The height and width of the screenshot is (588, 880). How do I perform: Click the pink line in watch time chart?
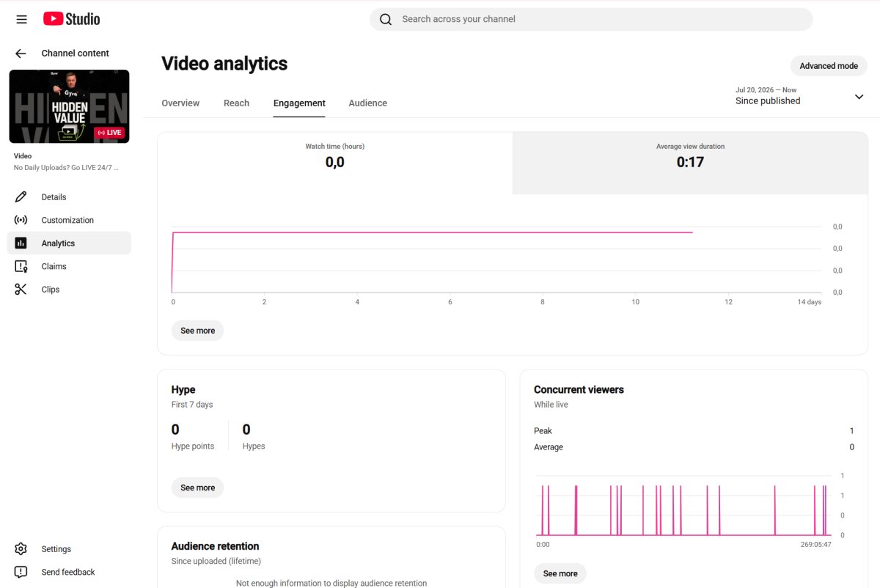(433, 232)
